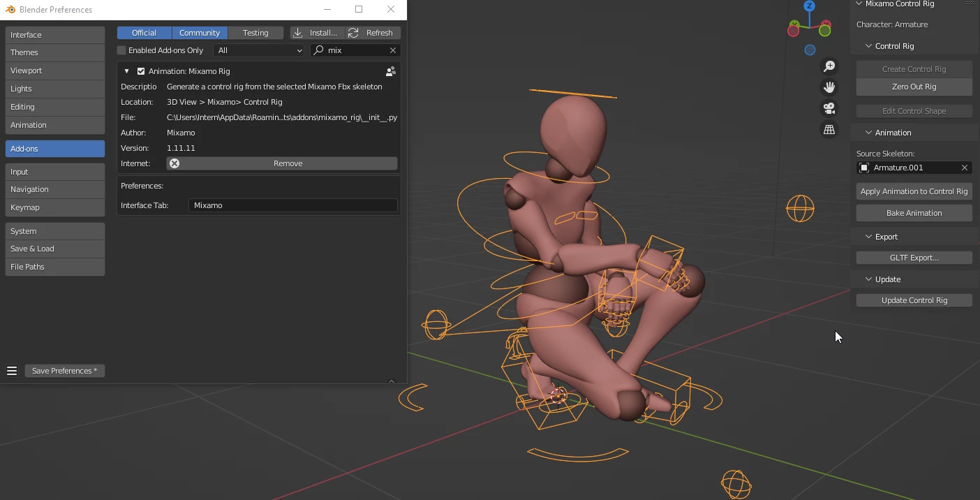The image size is (980, 500).
Task: Open the Source Skeleton Armature.001 selector
Action: pyautogui.click(x=914, y=168)
